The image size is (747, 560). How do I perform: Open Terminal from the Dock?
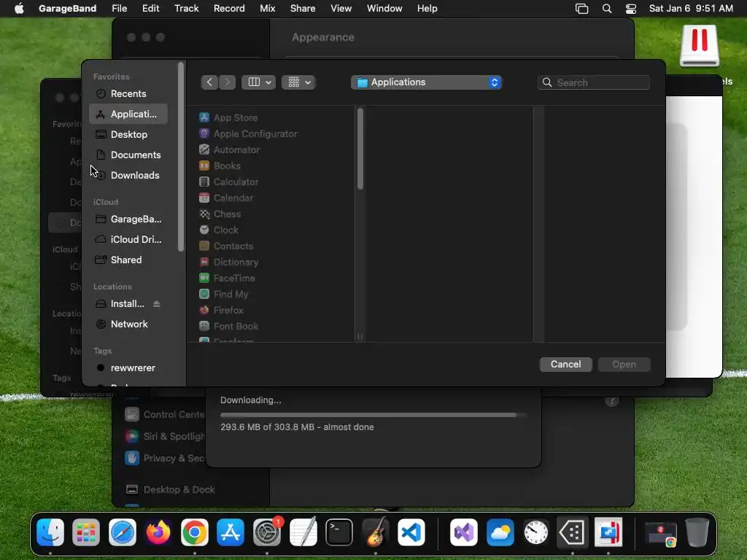(x=339, y=532)
